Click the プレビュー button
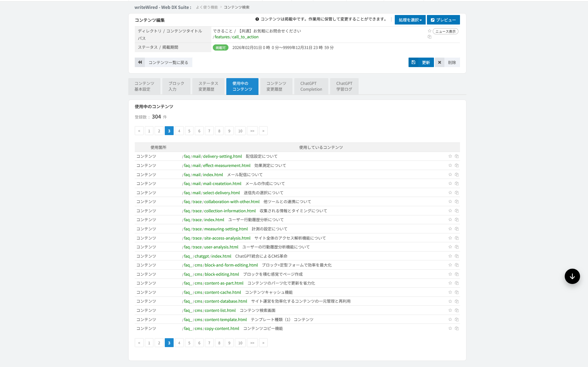This screenshot has width=588, height=367. pos(443,20)
